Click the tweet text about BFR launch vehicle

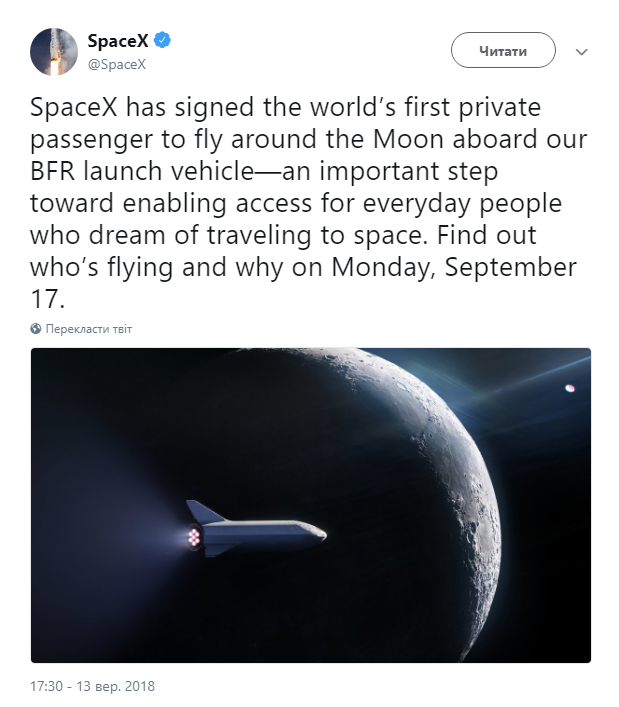click(x=264, y=171)
